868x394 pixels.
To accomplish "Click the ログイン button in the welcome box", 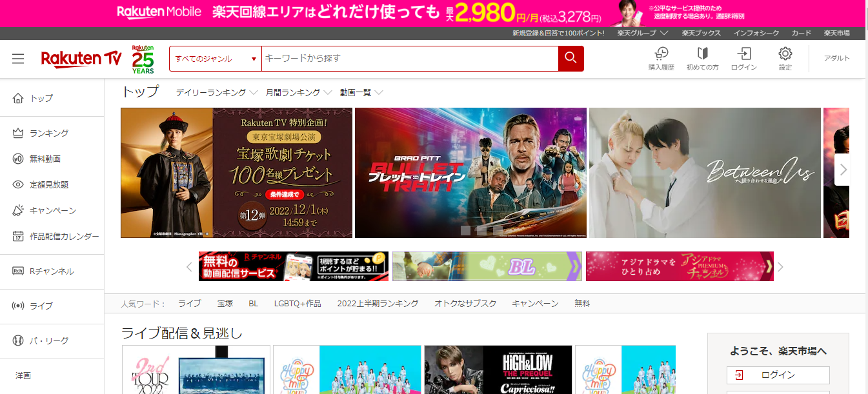I will (x=778, y=375).
